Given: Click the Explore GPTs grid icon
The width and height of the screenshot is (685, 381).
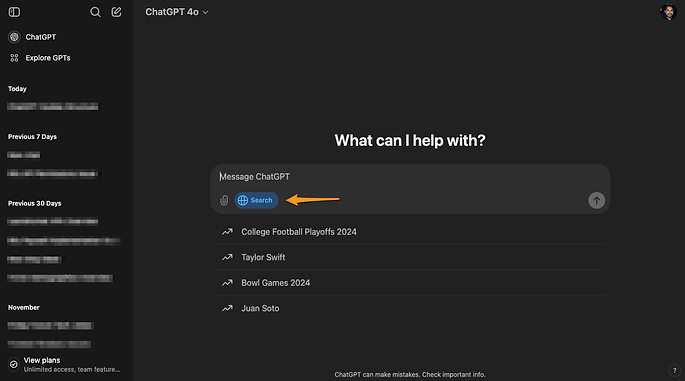Looking at the screenshot, I should [x=14, y=58].
